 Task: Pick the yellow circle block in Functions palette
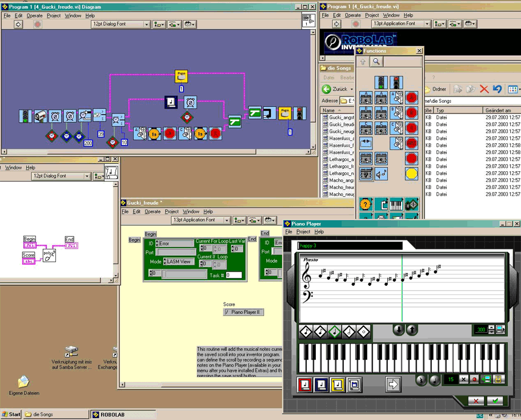(411, 173)
